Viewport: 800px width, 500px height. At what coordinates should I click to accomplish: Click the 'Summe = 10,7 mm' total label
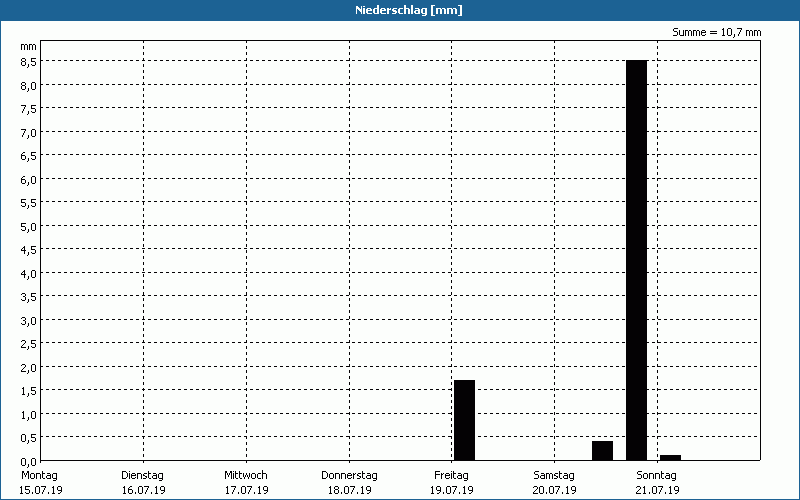click(x=716, y=33)
